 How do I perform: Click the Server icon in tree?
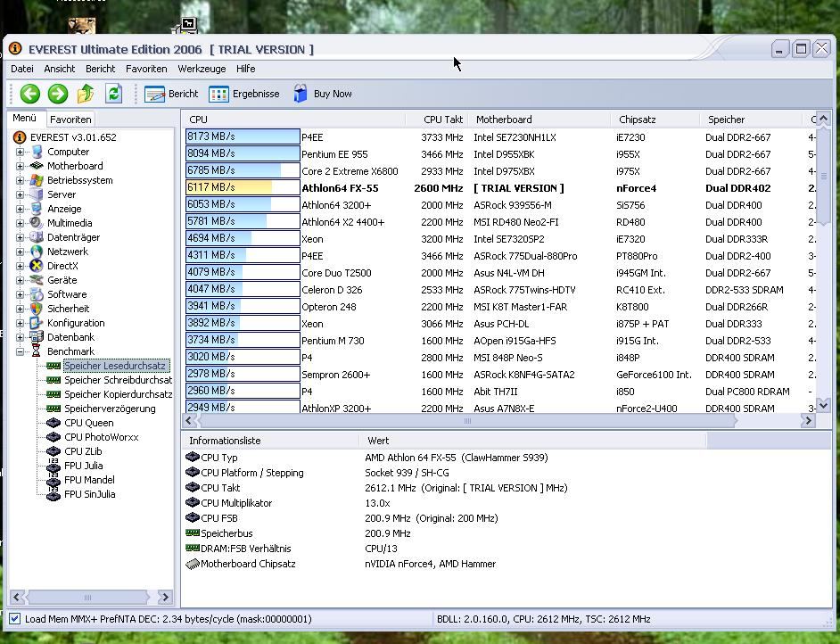(x=37, y=194)
